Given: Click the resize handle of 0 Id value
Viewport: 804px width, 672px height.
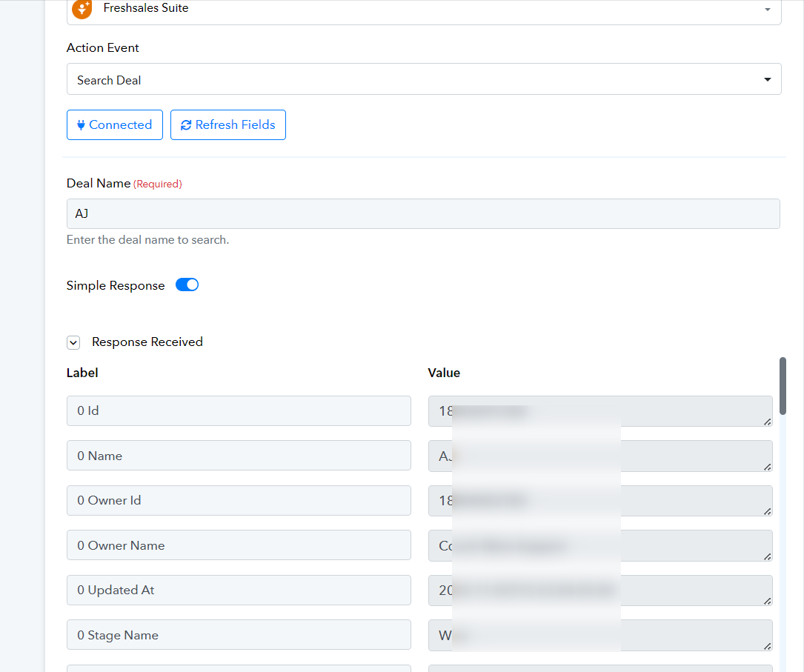Looking at the screenshot, I should 767,422.
